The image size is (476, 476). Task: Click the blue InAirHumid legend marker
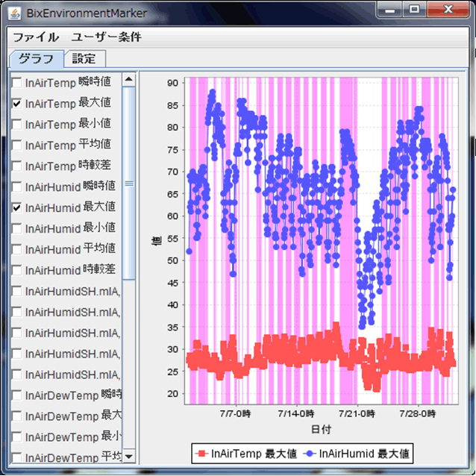point(308,453)
